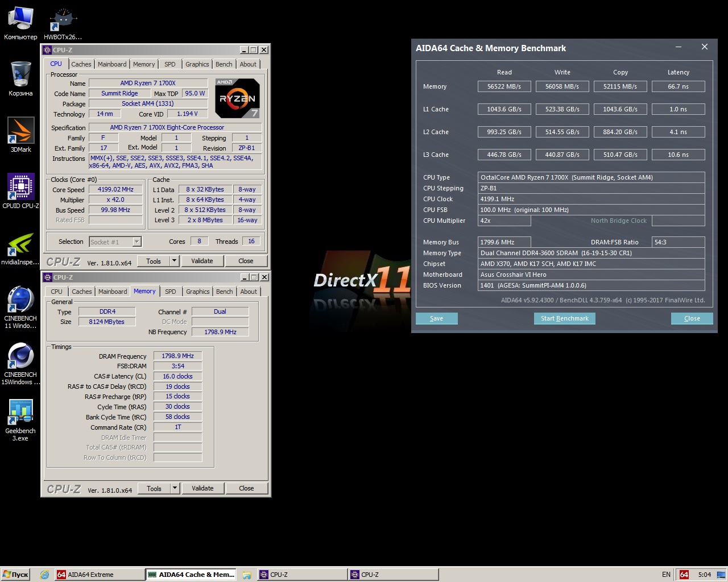Open the Graphics tab in the CPU-Z processor window
The image size is (728, 582).
click(197, 64)
